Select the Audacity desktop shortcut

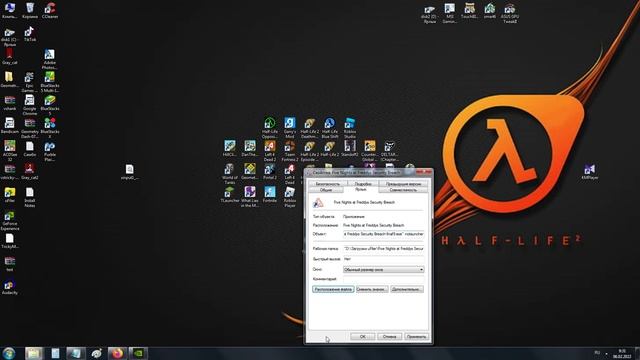9,287
